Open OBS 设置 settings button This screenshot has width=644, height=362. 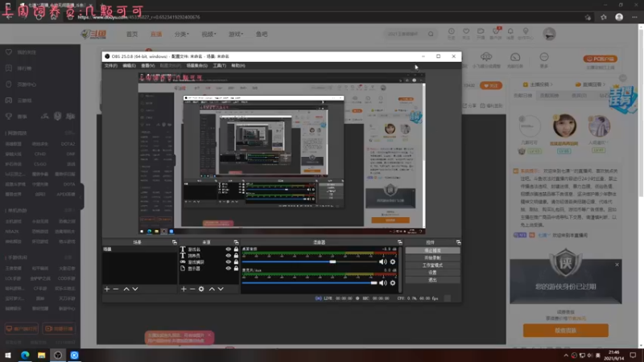pyautogui.click(x=432, y=273)
